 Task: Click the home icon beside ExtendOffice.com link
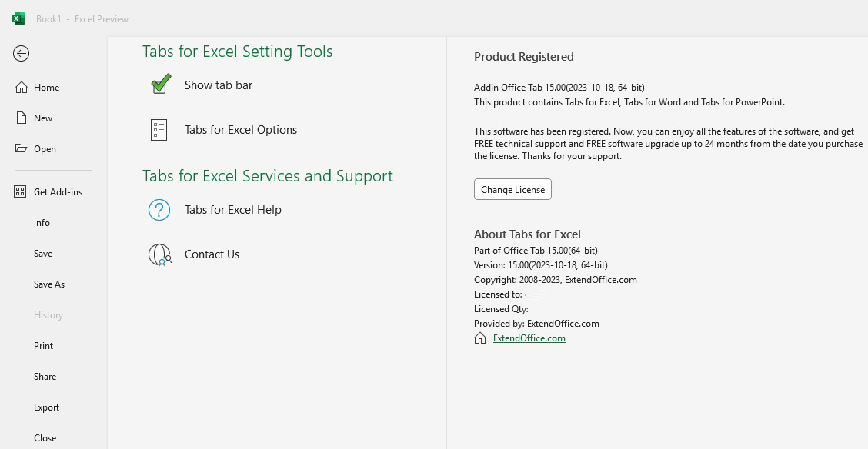[x=480, y=338]
